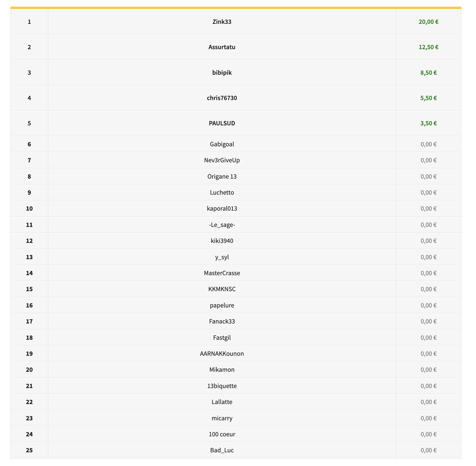This screenshot has width=476, height=466.
Task: Click player name Gabigoal
Action: 222,144
